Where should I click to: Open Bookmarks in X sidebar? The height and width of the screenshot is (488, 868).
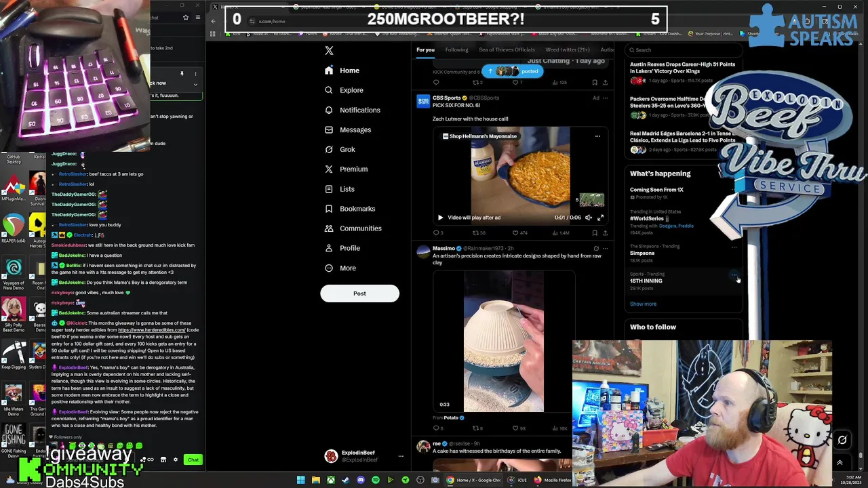pos(349,209)
